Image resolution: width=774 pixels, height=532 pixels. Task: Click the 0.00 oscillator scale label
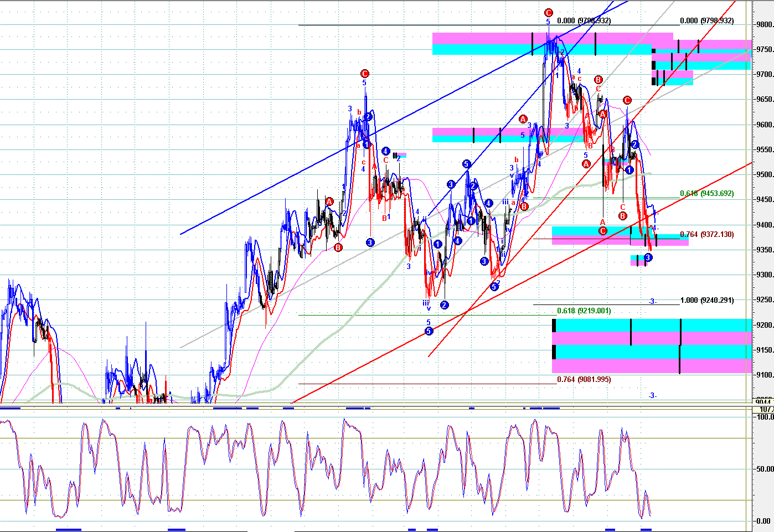coord(764,521)
